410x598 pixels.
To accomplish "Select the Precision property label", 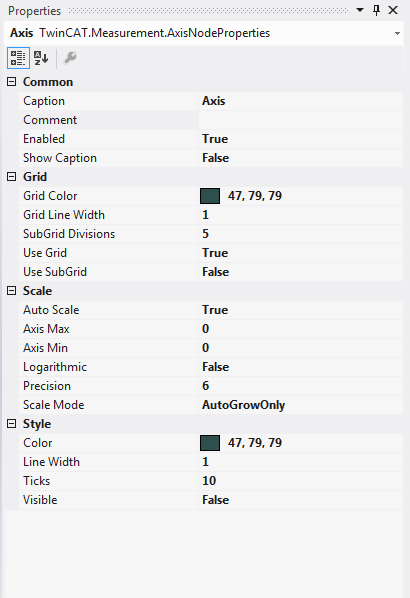I will [x=47, y=386].
